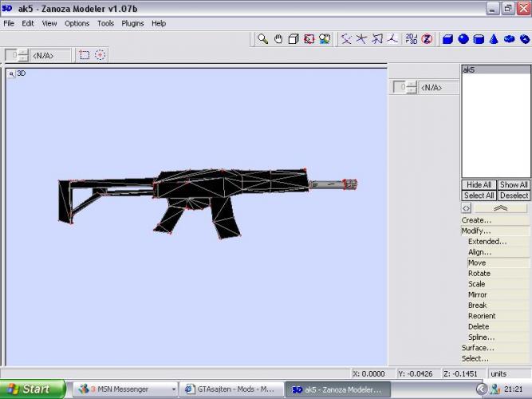Click the blue cone primitive icon
The width and height of the screenshot is (532, 399).
point(494,38)
